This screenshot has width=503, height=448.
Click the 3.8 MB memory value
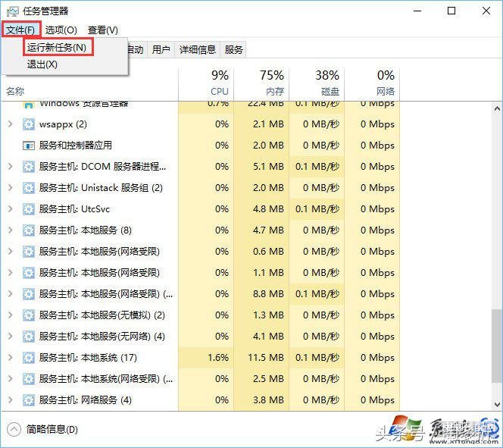click(268, 399)
